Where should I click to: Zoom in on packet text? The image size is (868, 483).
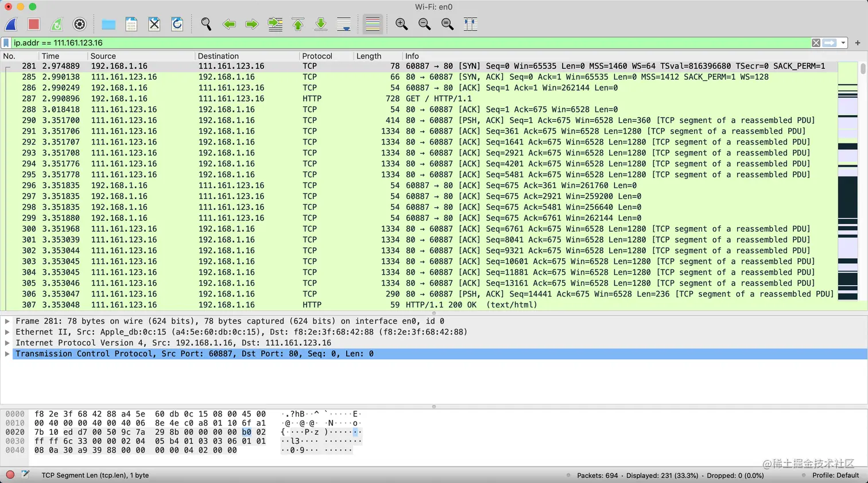pos(402,24)
